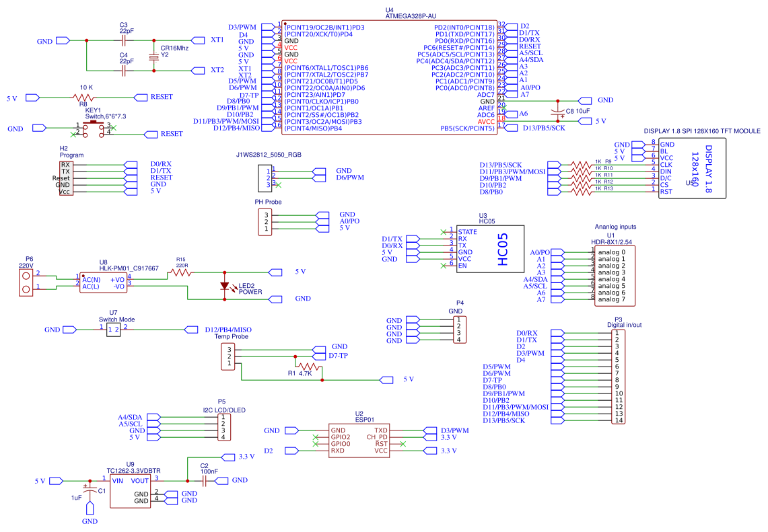
Task: Click the C8 10uF capacitor symbol
Action: click(557, 111)
